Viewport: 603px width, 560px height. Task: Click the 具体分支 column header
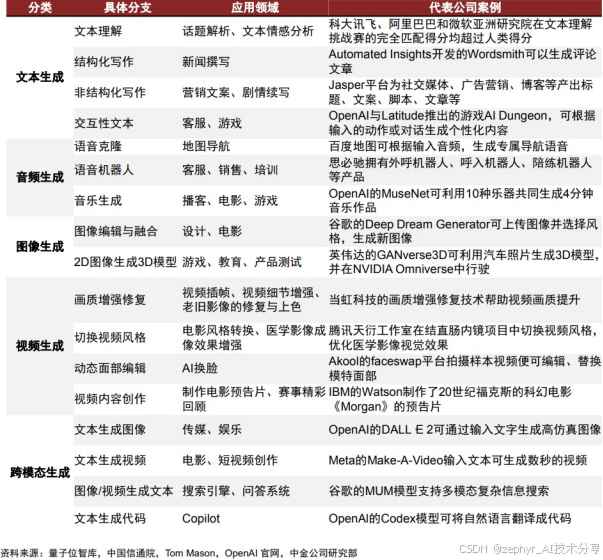128,8
